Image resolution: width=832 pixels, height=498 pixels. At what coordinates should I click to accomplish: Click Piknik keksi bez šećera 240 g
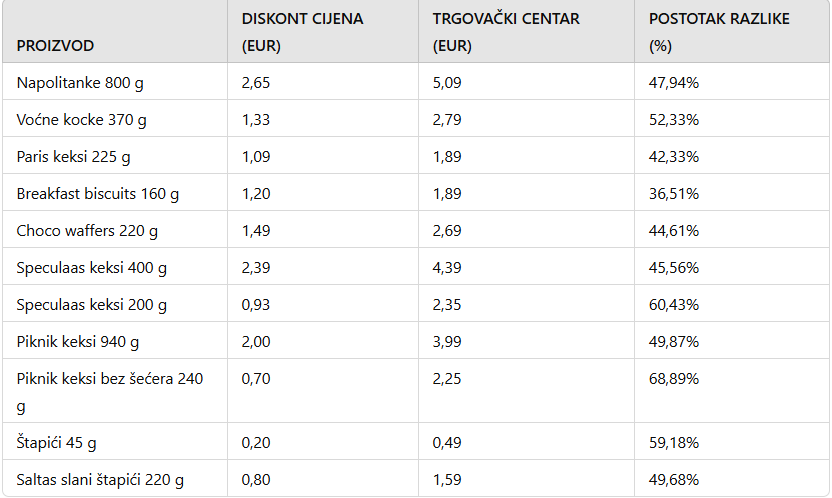[x=110, y=392]
